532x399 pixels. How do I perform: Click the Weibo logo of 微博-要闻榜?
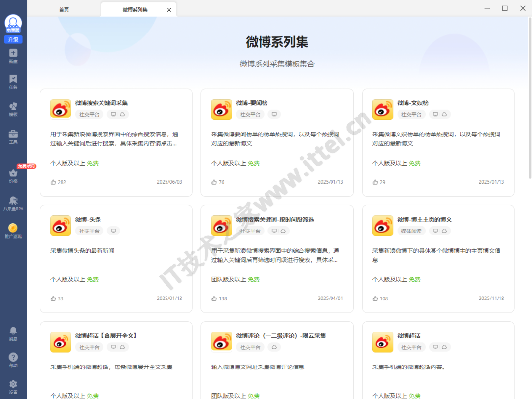click(x=221, y=109)
